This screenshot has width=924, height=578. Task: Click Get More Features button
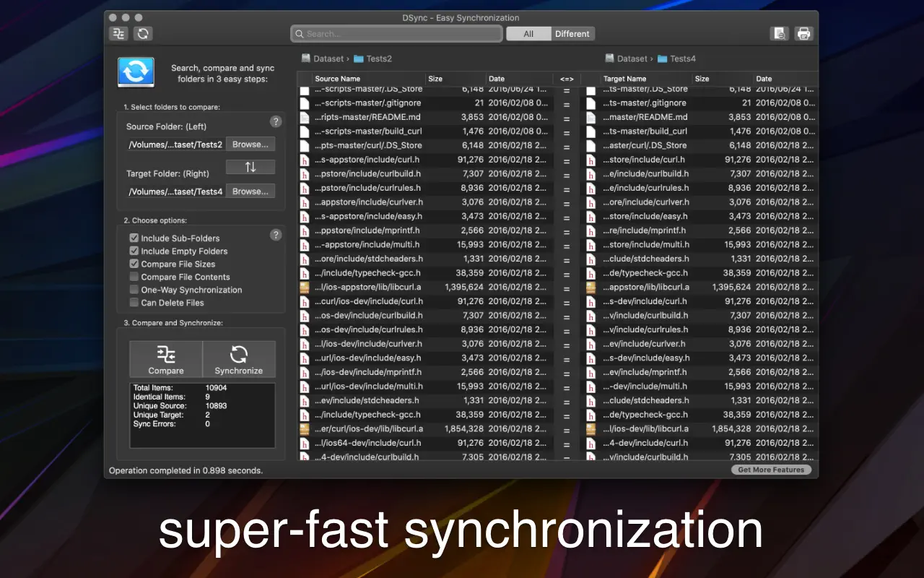(771, 470)
